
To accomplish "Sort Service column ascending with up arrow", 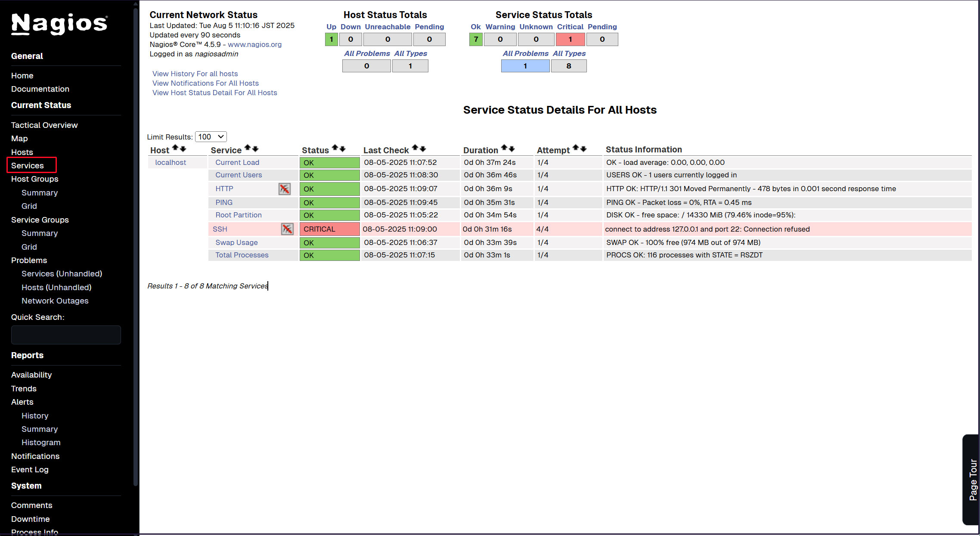I will [248, 148].
